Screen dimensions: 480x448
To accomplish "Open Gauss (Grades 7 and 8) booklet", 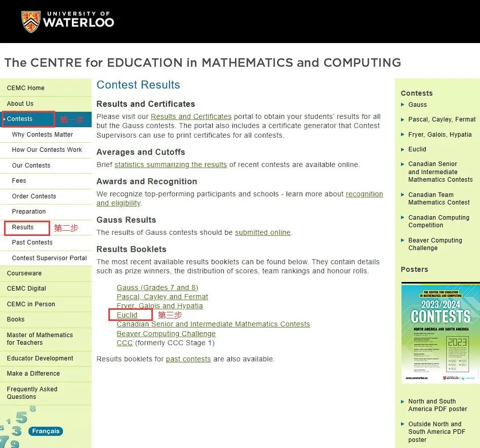I will pos(157,288).
